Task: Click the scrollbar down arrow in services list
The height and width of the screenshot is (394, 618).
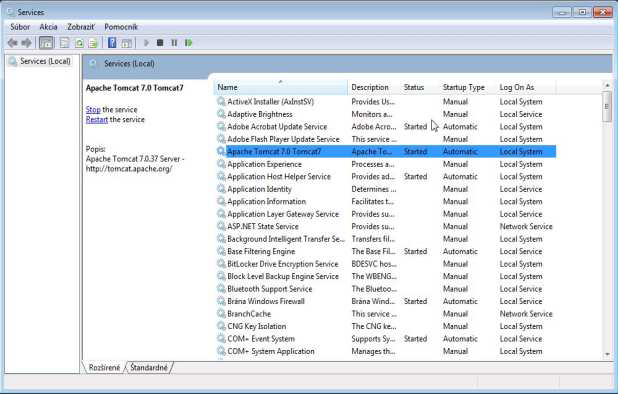Action: point(607,354)
